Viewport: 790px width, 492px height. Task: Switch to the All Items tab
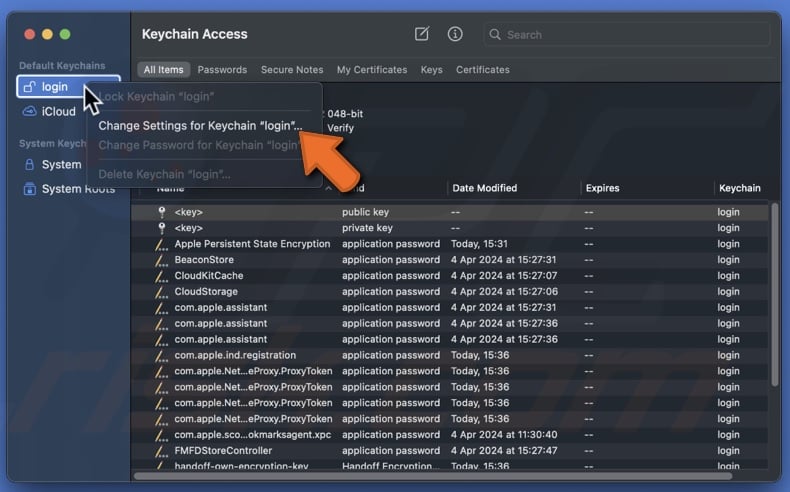[x=163, y=69]
